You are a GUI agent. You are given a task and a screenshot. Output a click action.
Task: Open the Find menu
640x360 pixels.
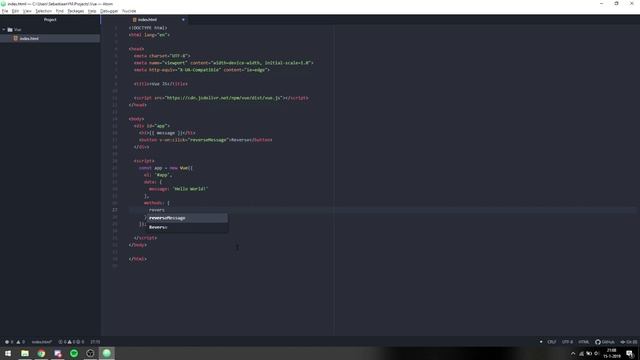pos(60,11)
